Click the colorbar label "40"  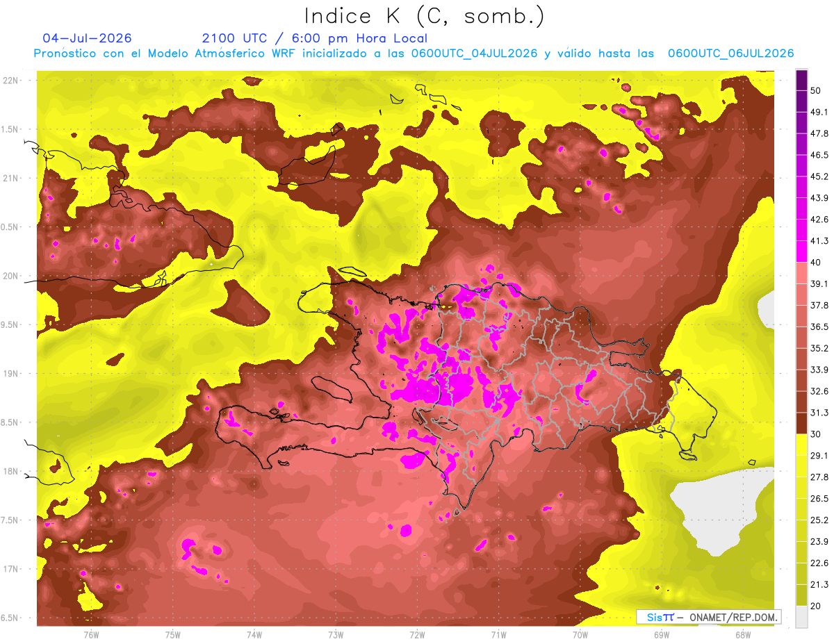pos(816,263)
